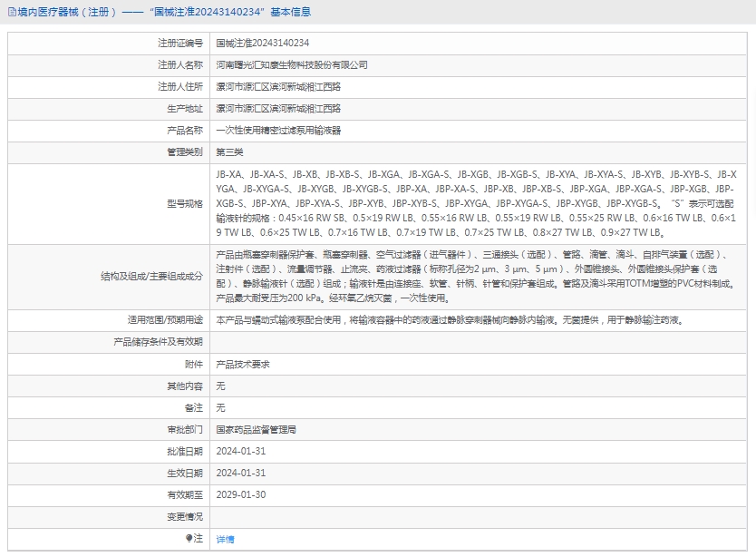This screenshot has width=756, height=557.
Task: Click the 第三类 management category value
Action: (x=229, y=152)
